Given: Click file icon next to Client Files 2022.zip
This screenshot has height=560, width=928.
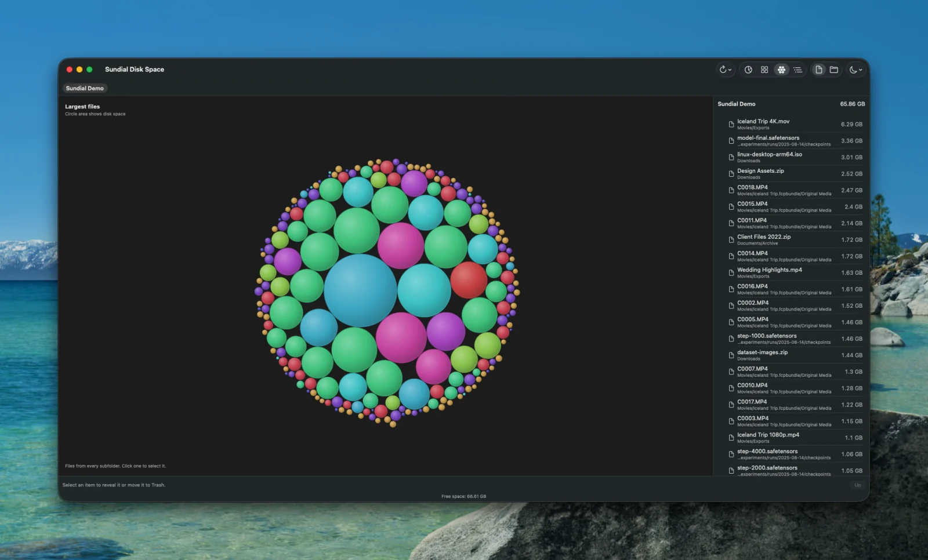Looking at the screenshot, I should [x=731, y=240].
